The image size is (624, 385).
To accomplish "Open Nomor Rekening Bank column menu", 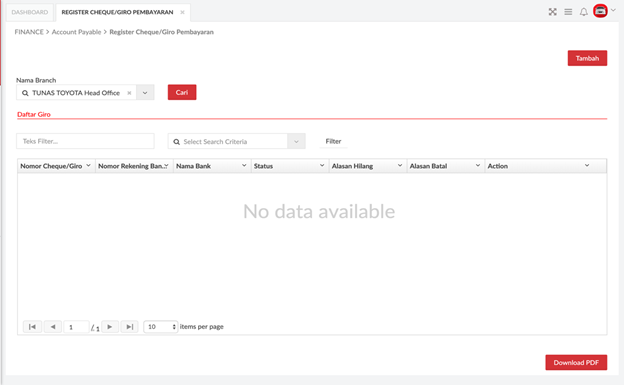I will pos(166,166).
